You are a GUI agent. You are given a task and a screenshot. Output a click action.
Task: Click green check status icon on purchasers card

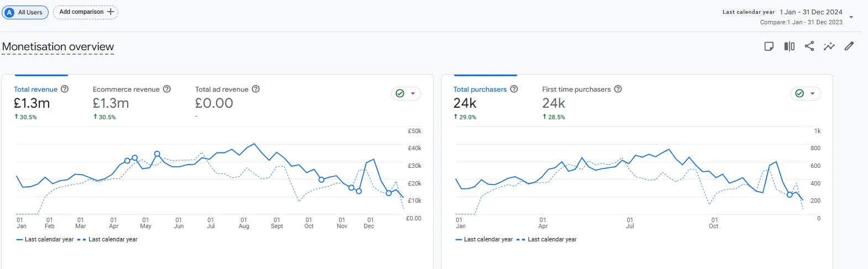coord(799,93)
